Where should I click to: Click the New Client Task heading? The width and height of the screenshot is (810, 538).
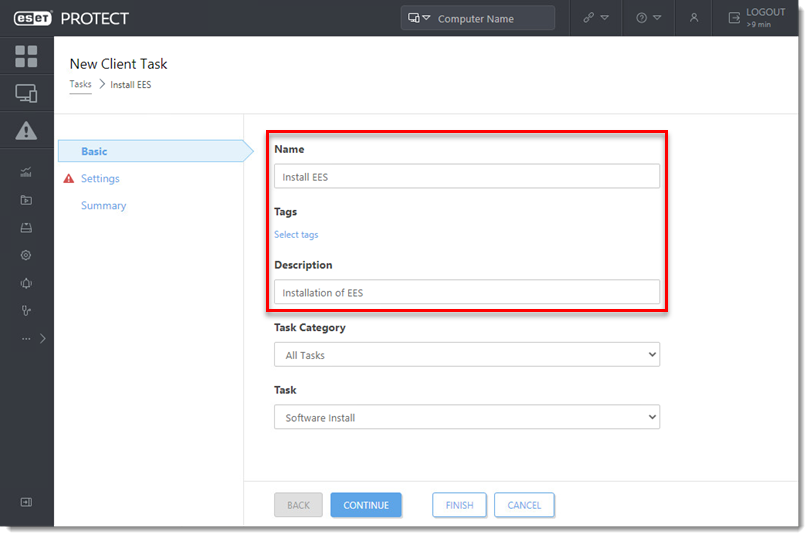coord(118,64)
